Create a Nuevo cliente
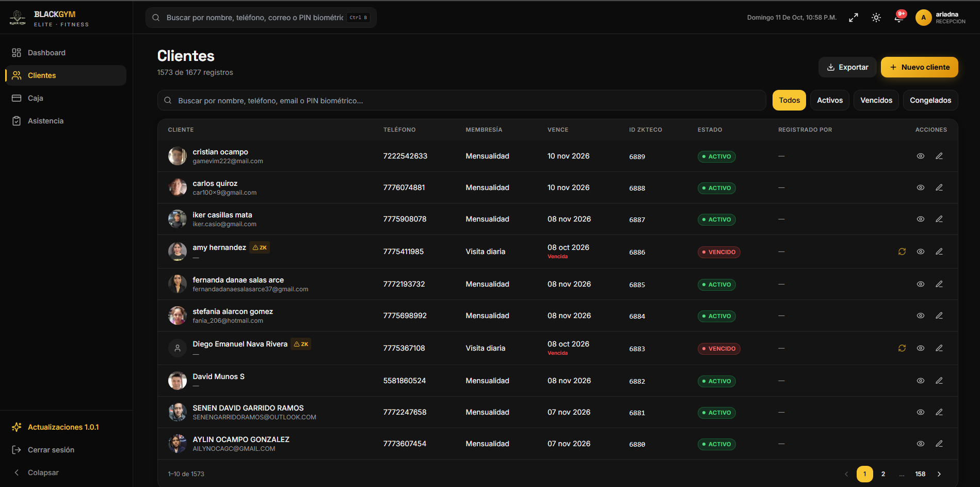Viewport: 980px width, 487px height. [920, 67]
